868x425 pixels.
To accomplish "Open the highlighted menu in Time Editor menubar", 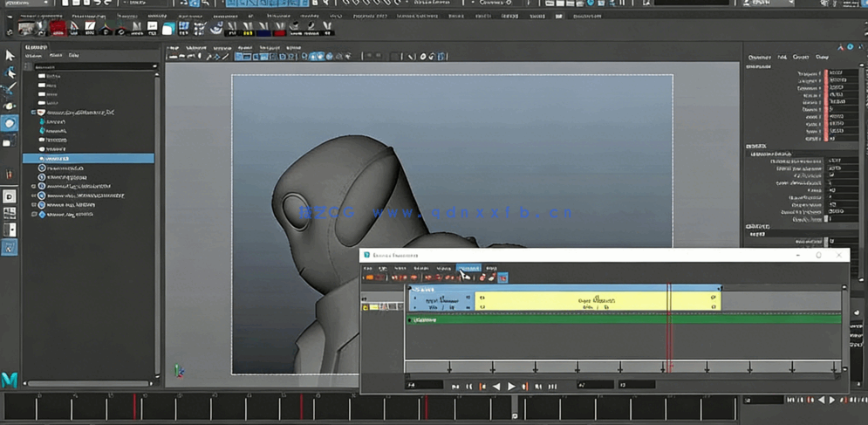I will tap(468, 268).
